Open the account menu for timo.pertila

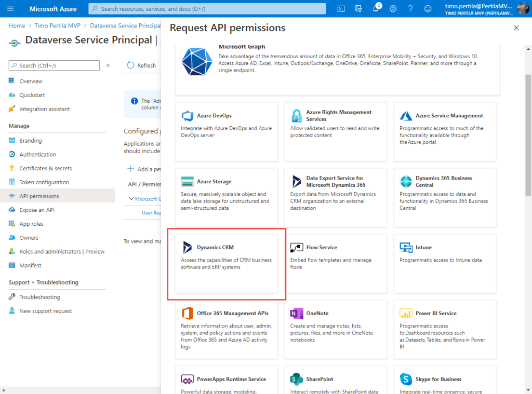pyautogui.click(x=486, y=9)
